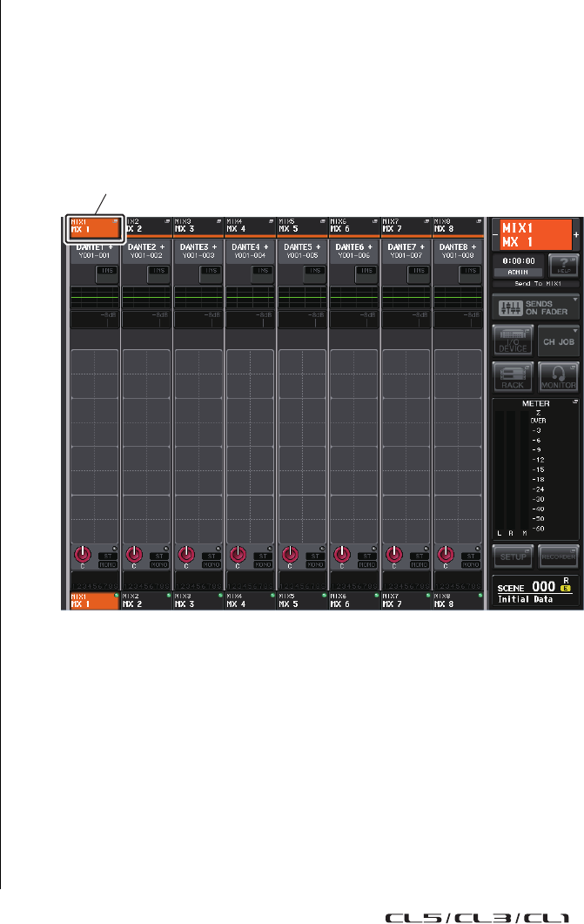Open the SETUP screen
Viewport: 584px width, 924px height.
pos(513,556)
